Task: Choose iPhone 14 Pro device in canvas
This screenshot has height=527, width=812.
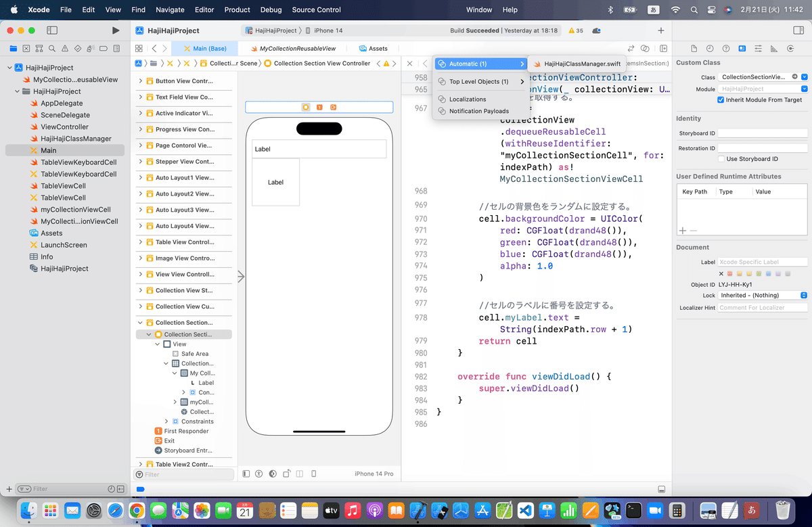Action: [x=374, y=474]
